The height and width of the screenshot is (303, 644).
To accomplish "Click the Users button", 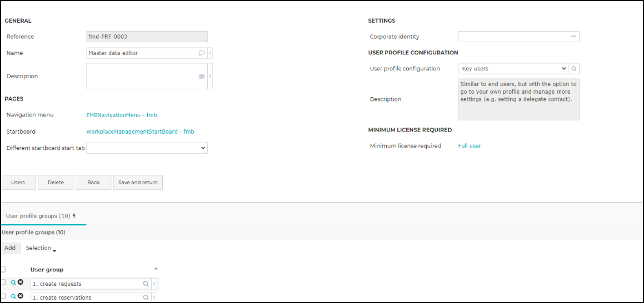I will [x=18, y=183].
